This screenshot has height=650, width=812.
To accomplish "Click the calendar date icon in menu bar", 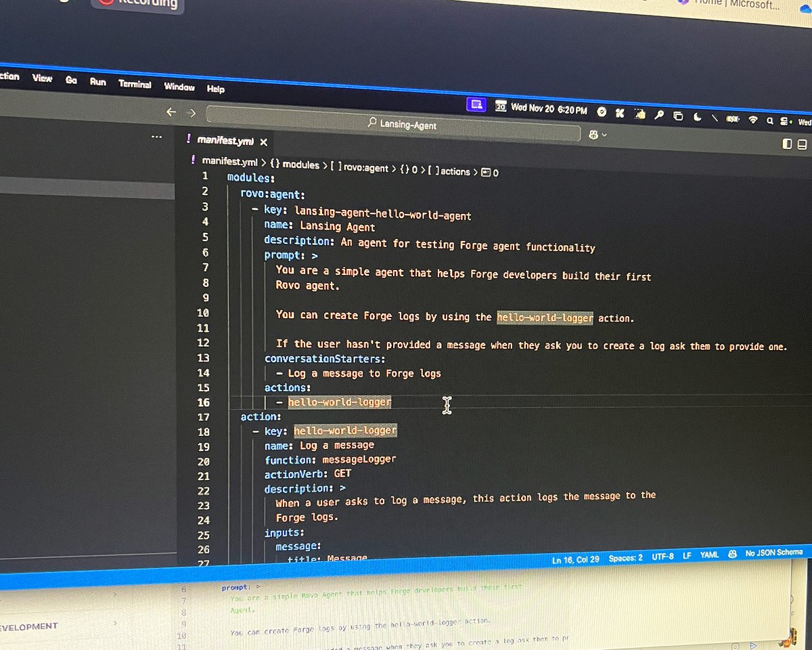I will click(x=501, y=106).
